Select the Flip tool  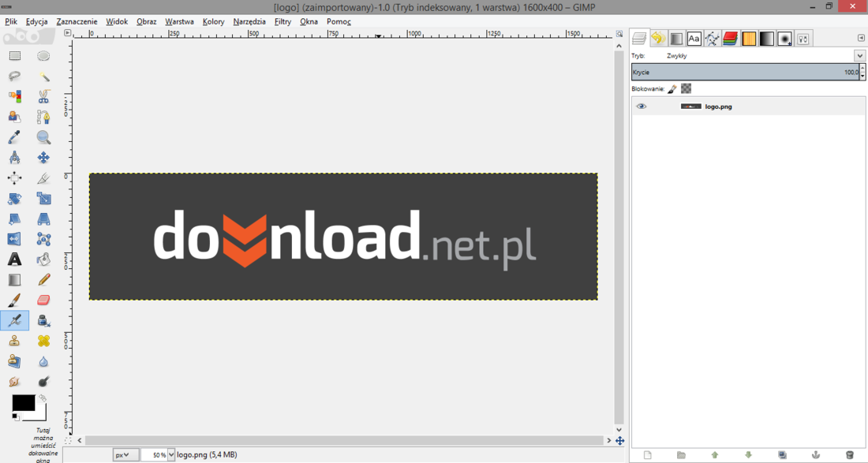(14, 239)
